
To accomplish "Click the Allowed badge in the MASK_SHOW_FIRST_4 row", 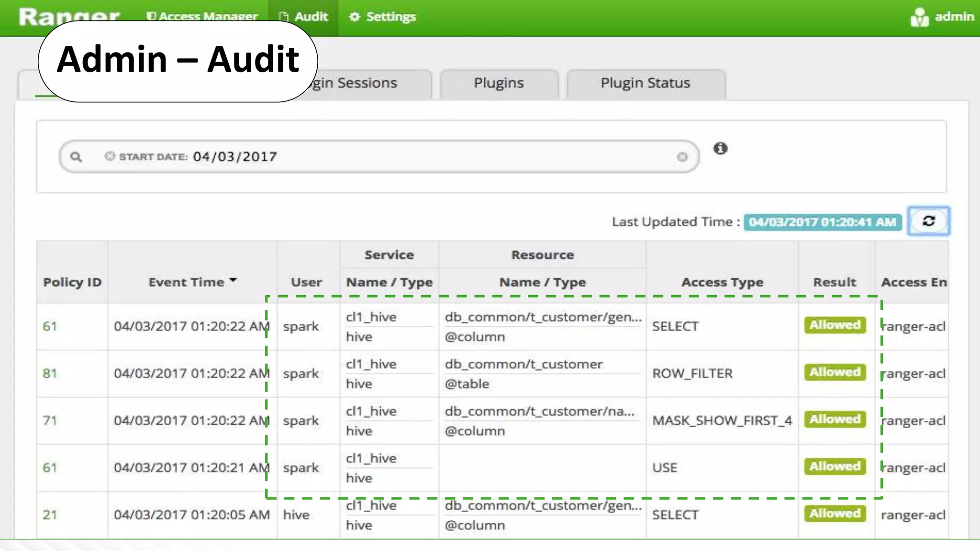I will pyautogui.click(x=835, y=419).
